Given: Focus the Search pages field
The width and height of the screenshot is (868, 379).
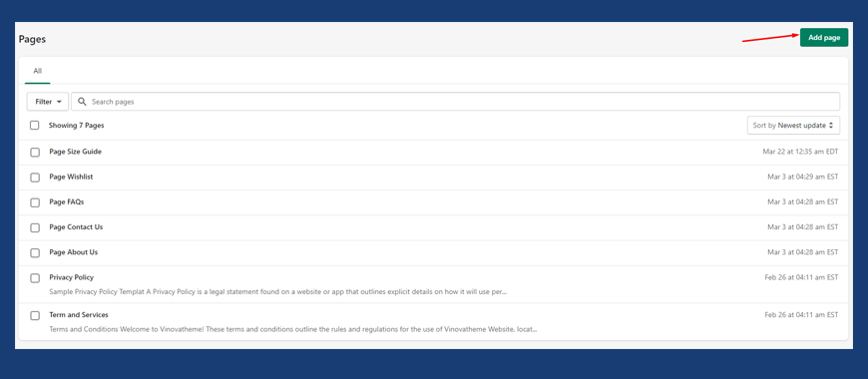Looking at the screenshot, I should pyautogui.click(x=455, y=102).
